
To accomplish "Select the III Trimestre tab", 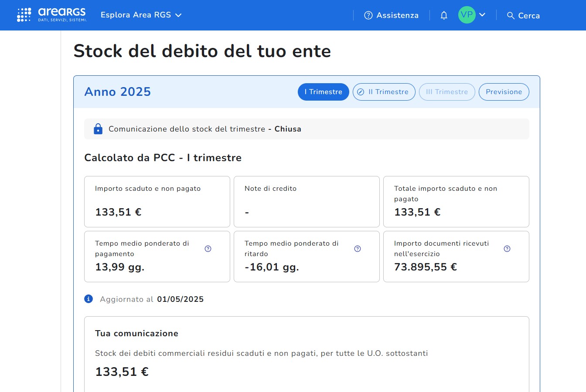I will click(447, 92).
